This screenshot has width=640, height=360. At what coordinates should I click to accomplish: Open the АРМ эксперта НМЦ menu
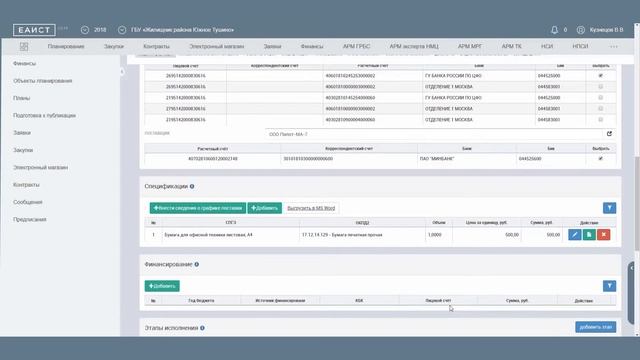tap(414, 47)
